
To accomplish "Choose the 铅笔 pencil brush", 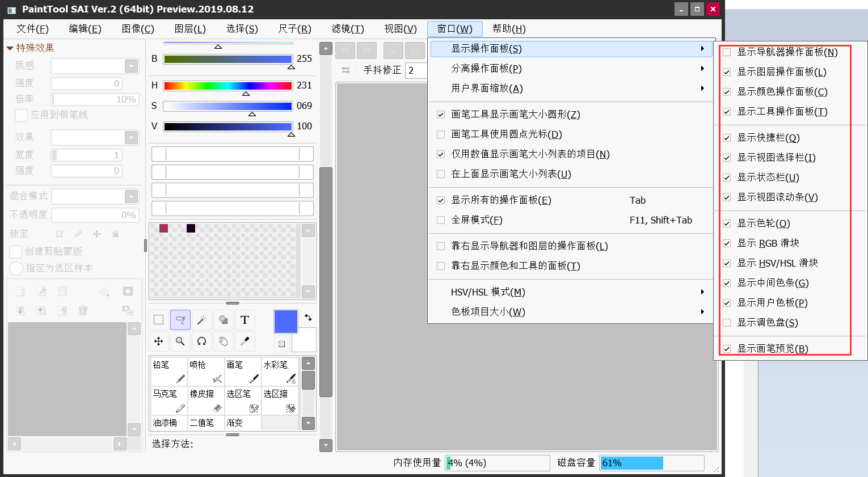I will [168, 372].
